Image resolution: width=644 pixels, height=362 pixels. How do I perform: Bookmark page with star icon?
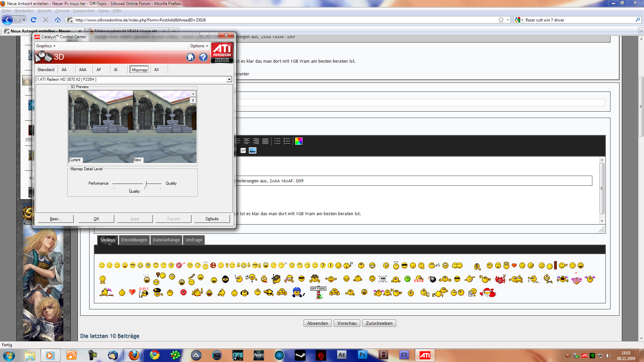pos(501,20)
